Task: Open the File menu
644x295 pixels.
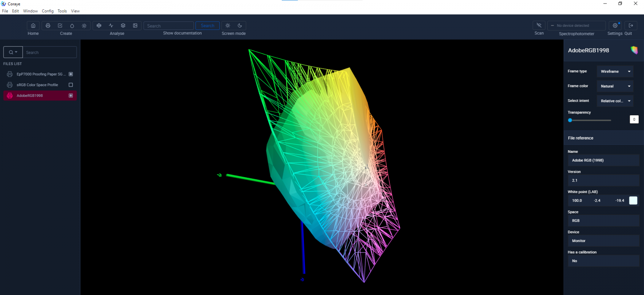Action: pos(5,11)
